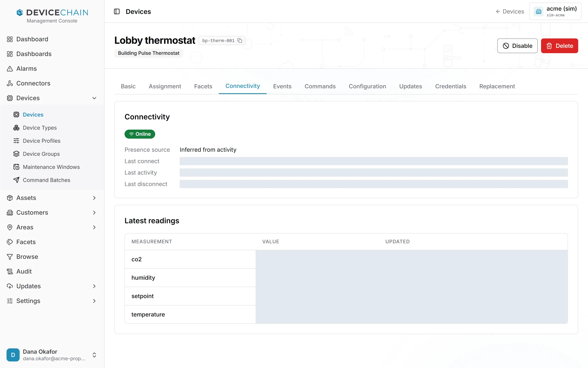This screenshot has width=588, height=368.
Task: Click the Device Groups layers icon
Action: tap(16, 154)
